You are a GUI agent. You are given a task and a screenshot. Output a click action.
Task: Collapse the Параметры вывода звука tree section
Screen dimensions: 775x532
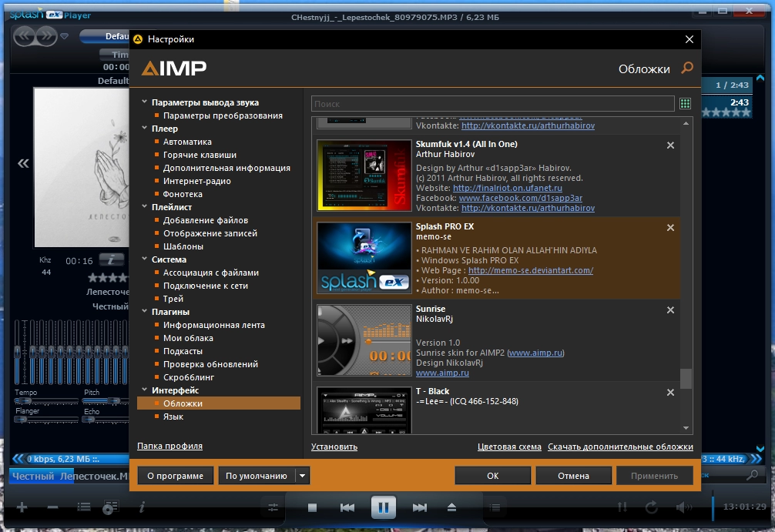pos(144,102)
